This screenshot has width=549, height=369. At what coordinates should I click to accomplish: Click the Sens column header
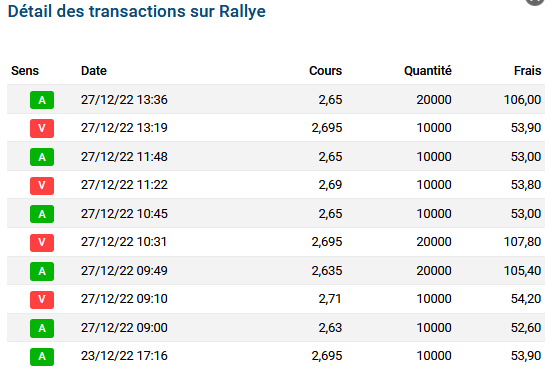(x=25, y=71)
